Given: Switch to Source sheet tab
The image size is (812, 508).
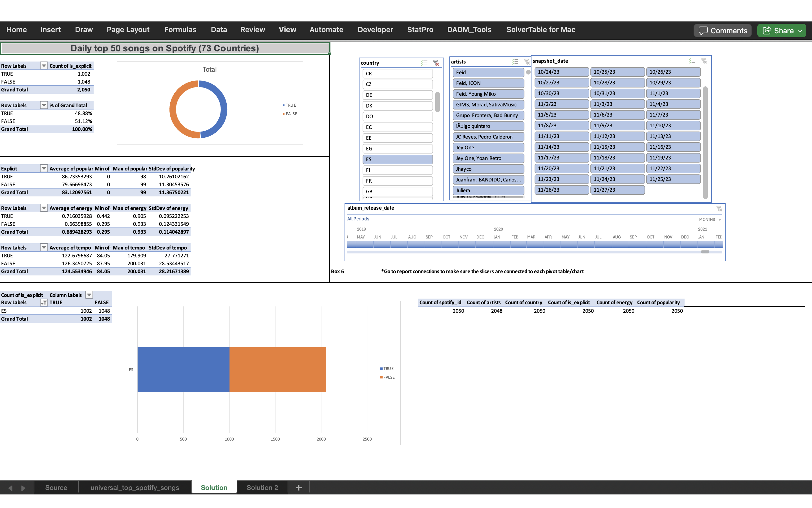Looking at the screenshot, I should (x=56, y=487).
